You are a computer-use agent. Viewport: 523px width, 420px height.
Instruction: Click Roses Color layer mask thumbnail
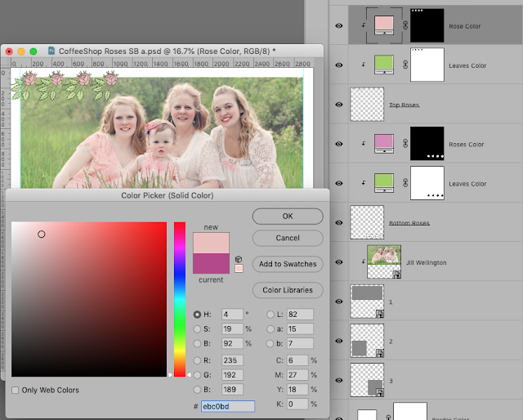tap(427, 144)
